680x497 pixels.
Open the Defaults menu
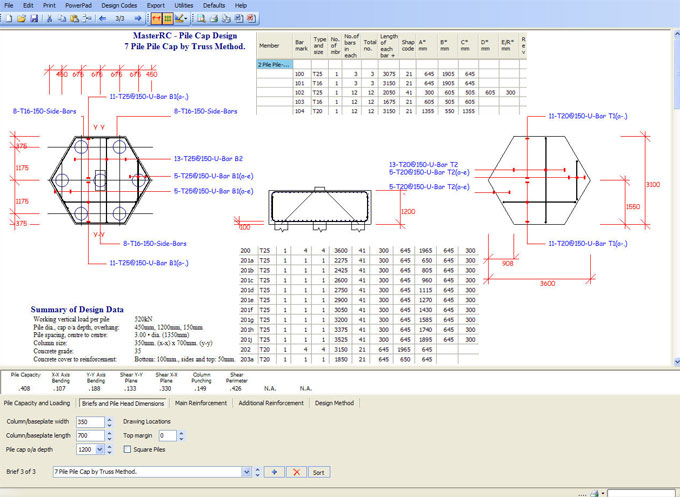pos(214,6)
